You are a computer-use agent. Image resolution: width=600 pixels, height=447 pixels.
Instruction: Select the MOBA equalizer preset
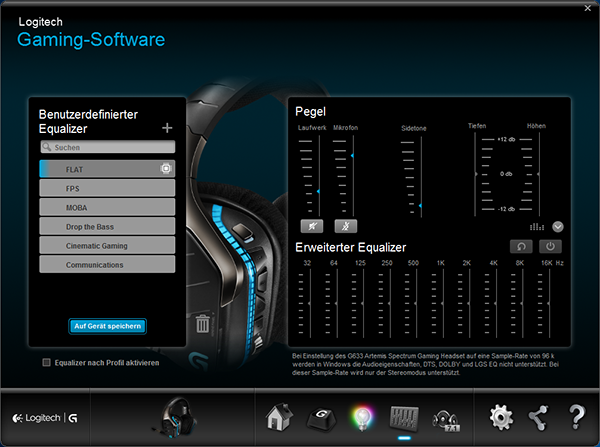point(107,207)
